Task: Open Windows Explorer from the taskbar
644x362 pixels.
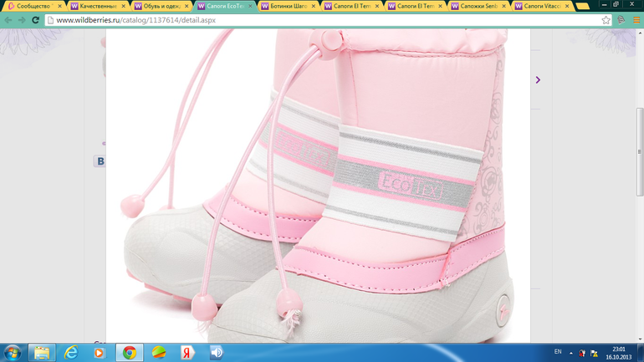Action: coord(42,353)
